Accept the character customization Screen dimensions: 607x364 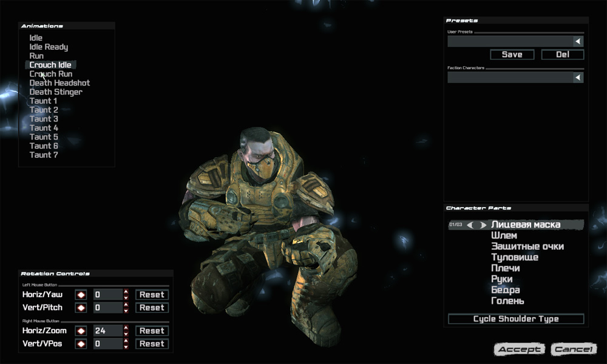tap(520, 349)
